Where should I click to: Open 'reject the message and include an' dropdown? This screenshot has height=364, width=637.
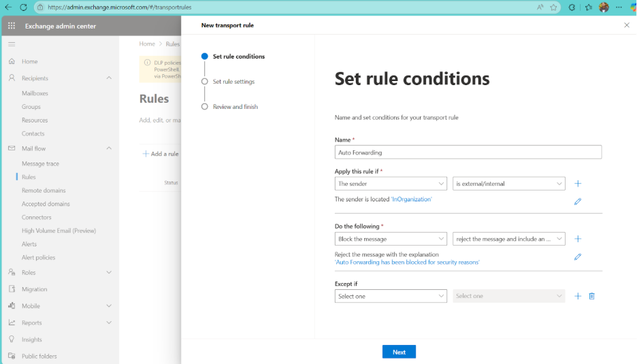coord(508,239)
